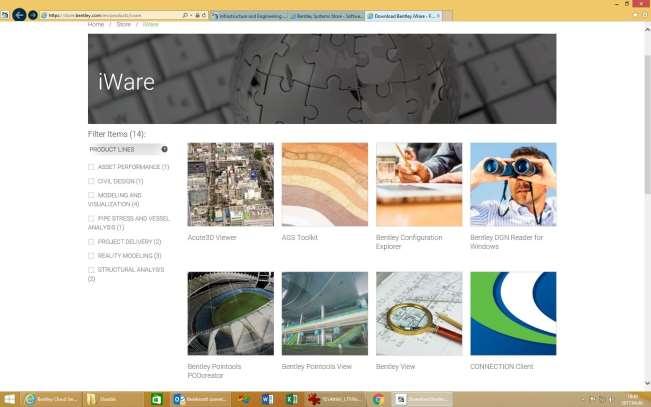Screen dimensions: 651x407
Task: Check the Project Delivery filter checkbox
Action: point(91,242)
